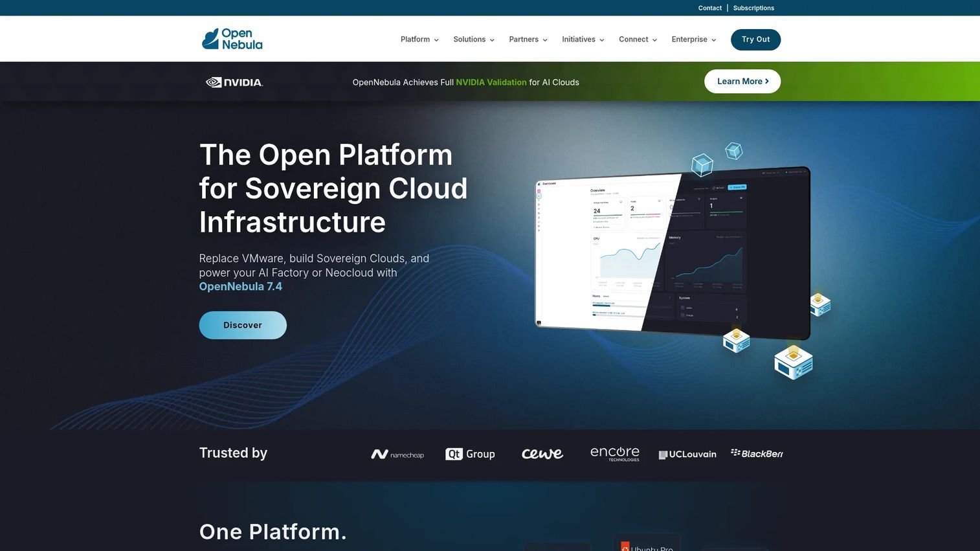Open the namecheap logo
Screen dimensions: 980x551
click(x=397, y=455)
